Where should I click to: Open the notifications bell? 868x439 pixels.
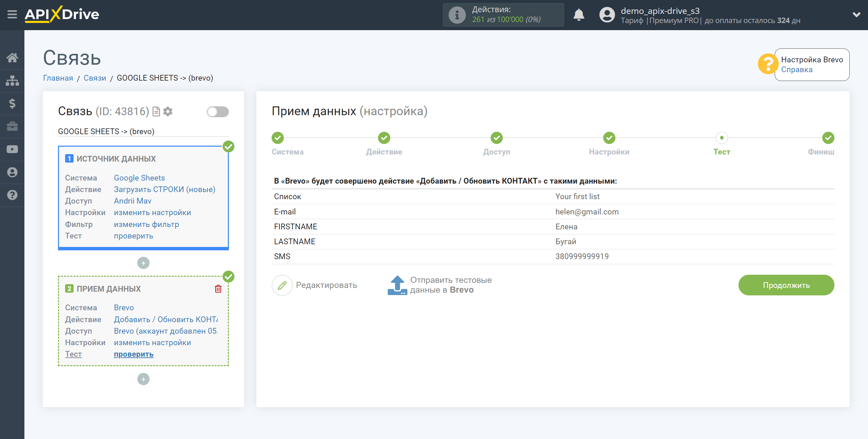[x=579, y=15]
